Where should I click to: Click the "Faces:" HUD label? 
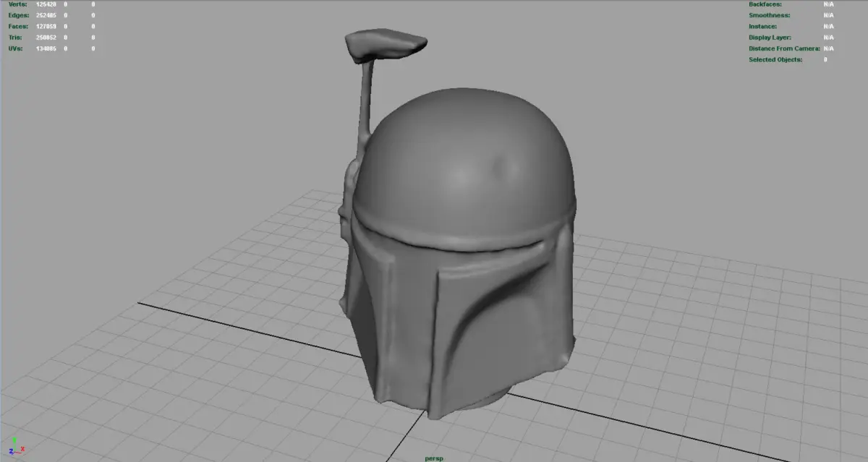click(x=18, y=26)
